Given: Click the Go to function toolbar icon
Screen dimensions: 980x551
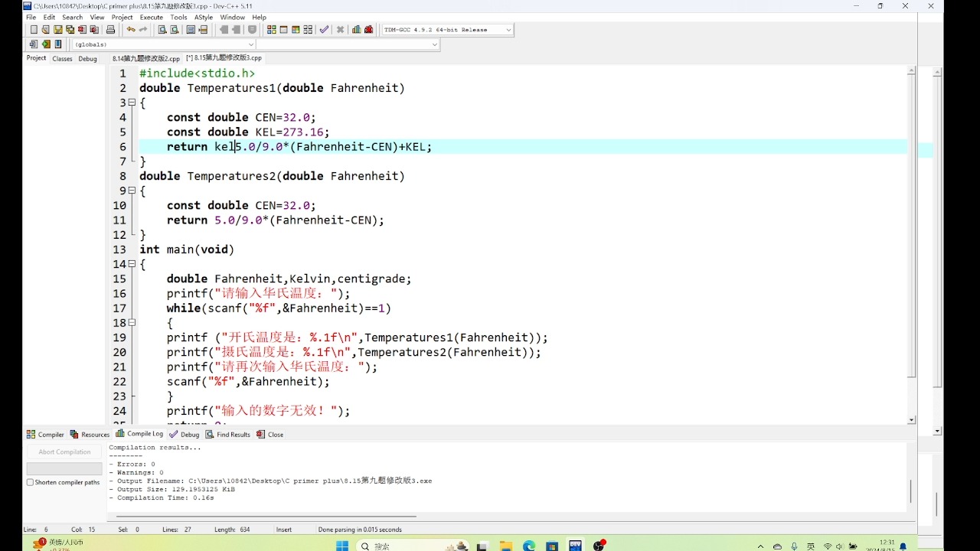Looking at the screenshot, I should click(x=191, y=30).
